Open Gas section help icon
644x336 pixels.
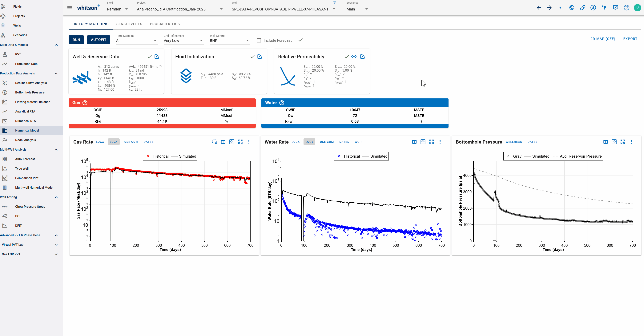tap(85, 103)
